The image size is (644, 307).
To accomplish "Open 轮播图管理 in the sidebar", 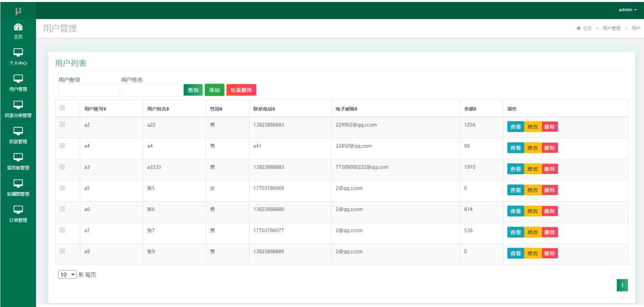I will 18,189.
